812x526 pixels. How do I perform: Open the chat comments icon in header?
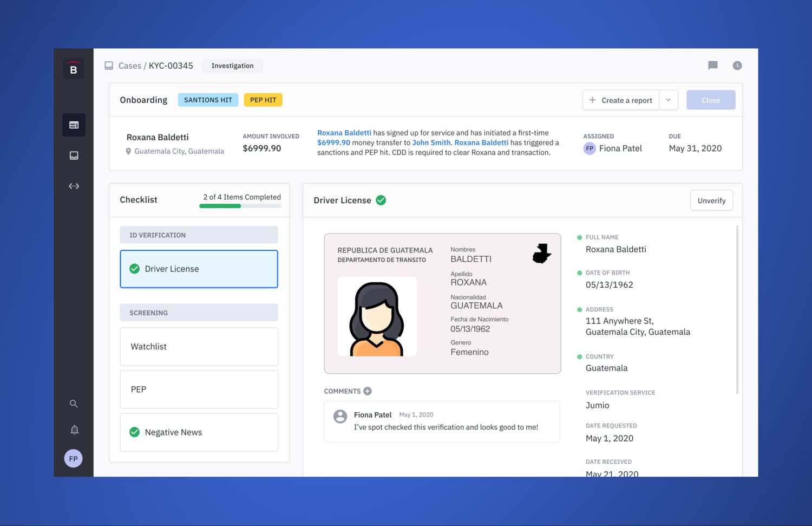(x=713, y=66)
